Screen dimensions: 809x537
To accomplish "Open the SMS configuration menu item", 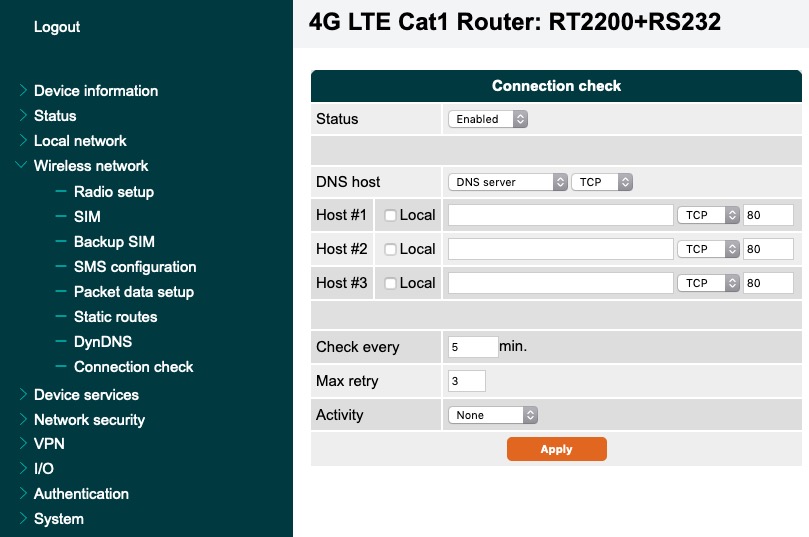I will point(135,267).
